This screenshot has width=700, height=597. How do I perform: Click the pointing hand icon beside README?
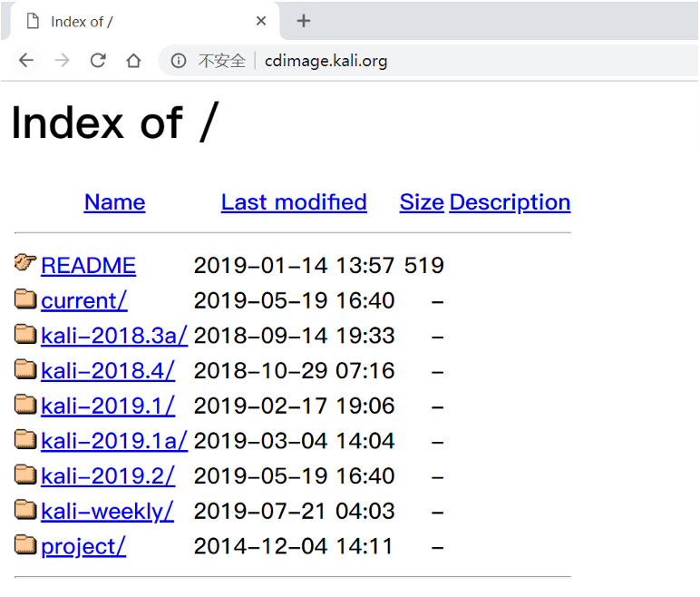click(x=25, y=262)
